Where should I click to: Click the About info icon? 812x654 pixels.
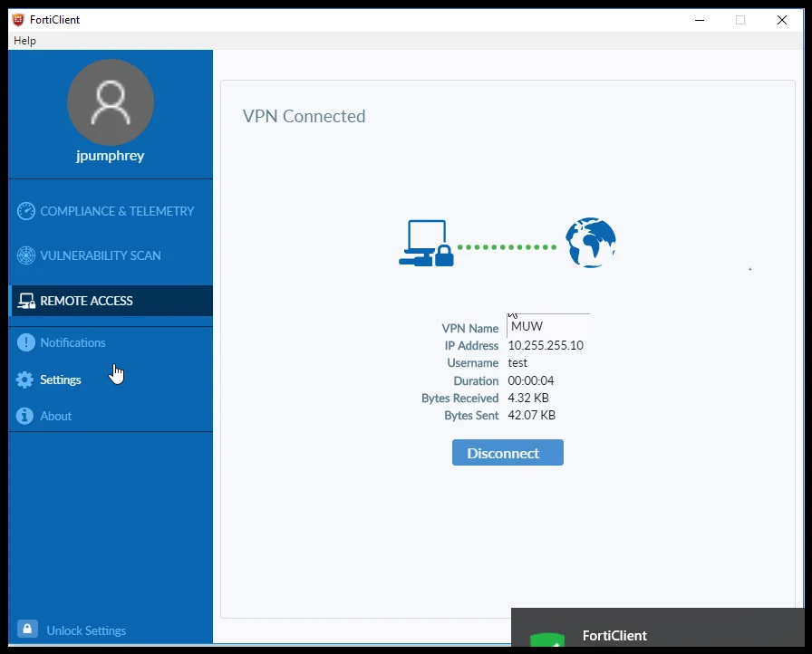coord(24,416)
